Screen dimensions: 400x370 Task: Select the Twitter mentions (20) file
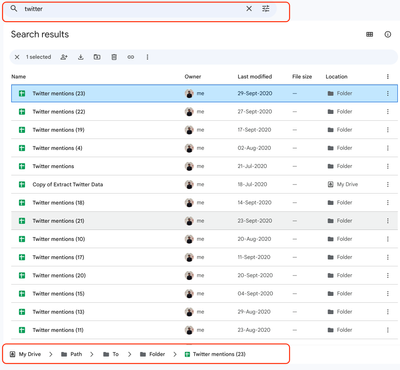[x=204, y=275]
